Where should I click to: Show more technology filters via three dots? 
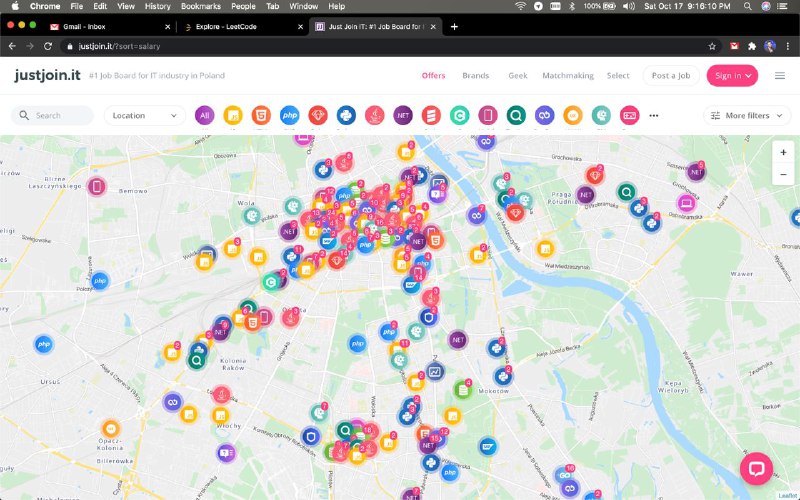pos(654,116)
